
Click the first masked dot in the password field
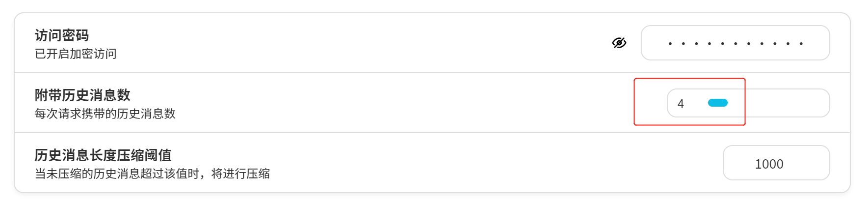pyautogui.click(x=670, y=44)
